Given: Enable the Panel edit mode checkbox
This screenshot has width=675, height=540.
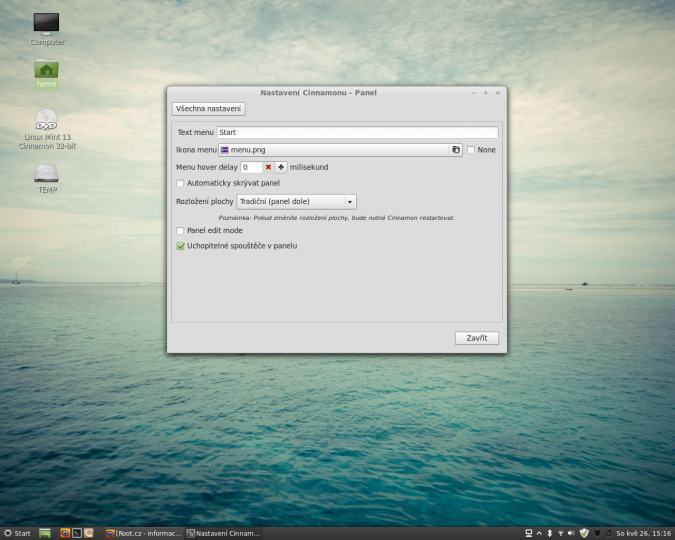Looking at the screenshot, I should (x=180, y=231).
